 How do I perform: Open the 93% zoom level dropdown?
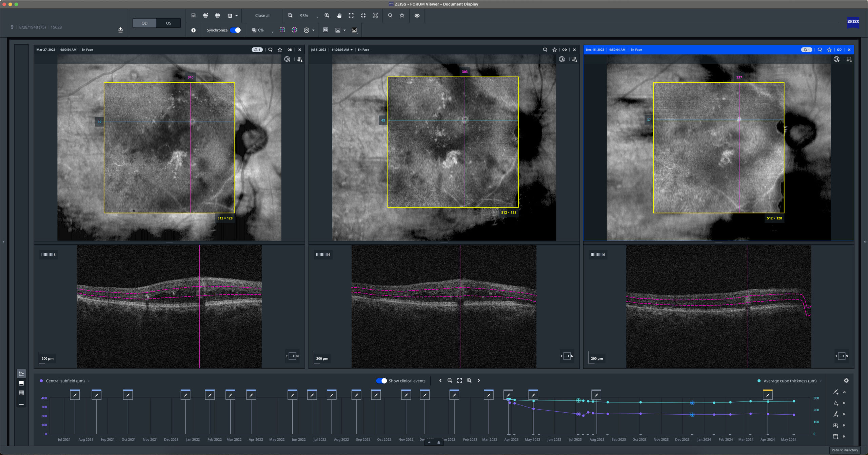(309, 16)
